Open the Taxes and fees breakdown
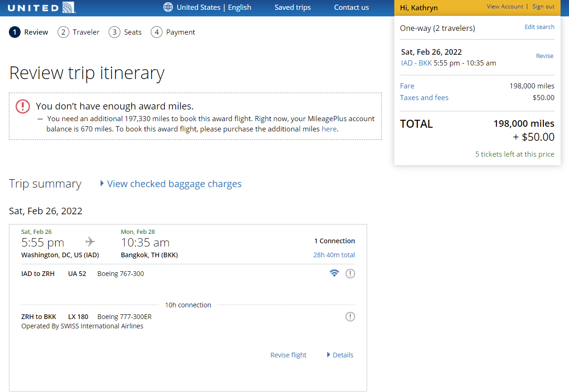569x392 pixels. tap(424, 97)
